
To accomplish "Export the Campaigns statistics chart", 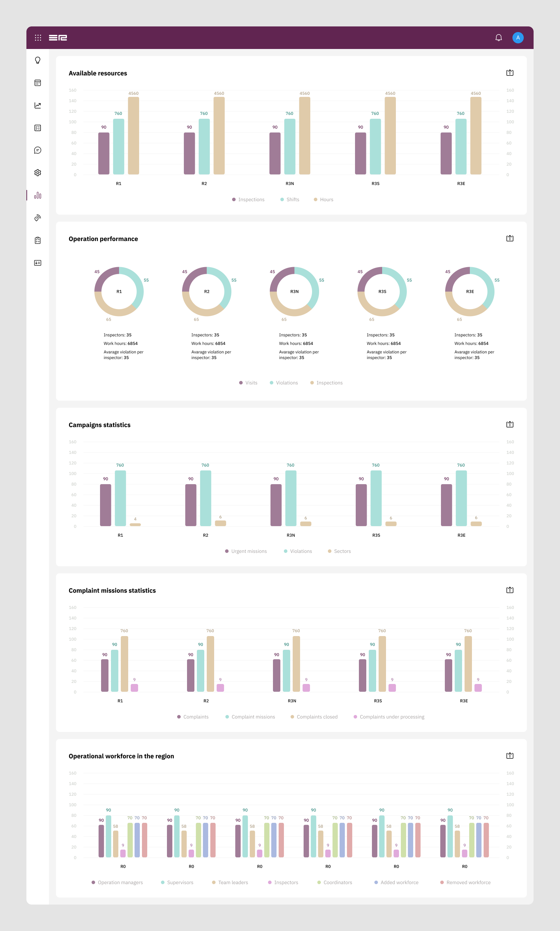I will click(509, 424).
